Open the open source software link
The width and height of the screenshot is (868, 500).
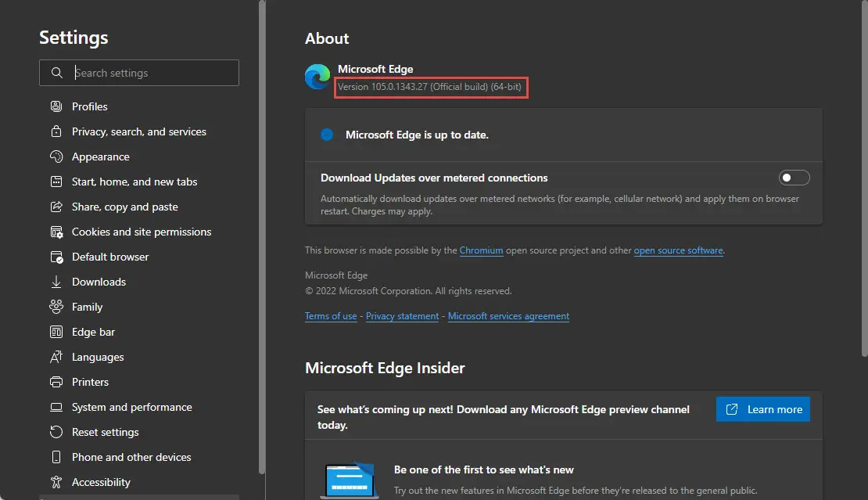pos(678,250)
